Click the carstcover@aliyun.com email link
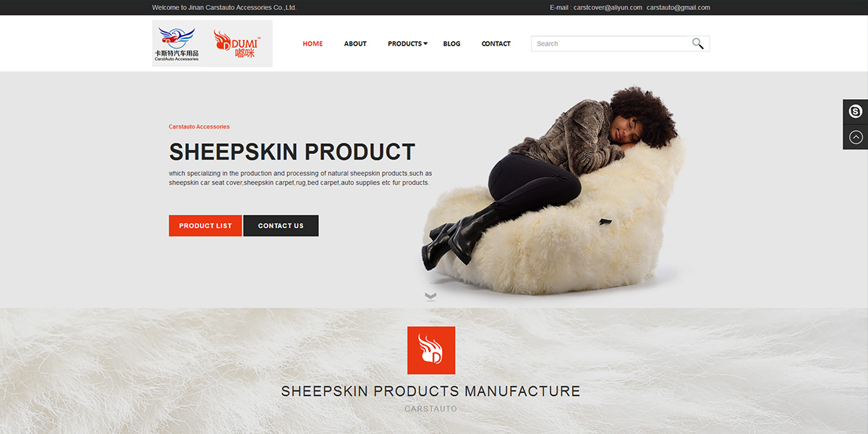868x434 pixels. [x=608, y=7]
